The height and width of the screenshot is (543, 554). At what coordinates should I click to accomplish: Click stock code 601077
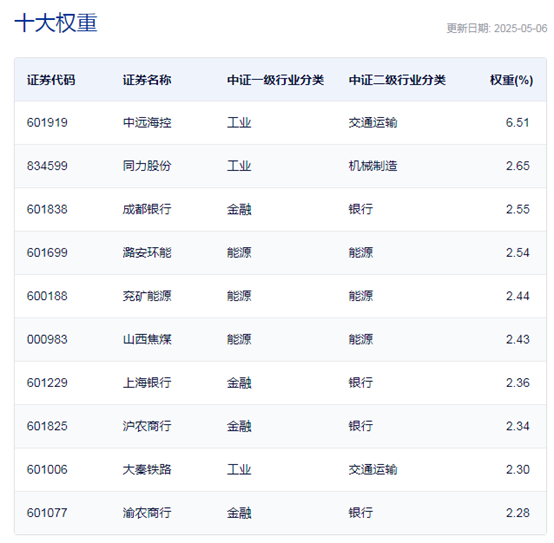47,513
